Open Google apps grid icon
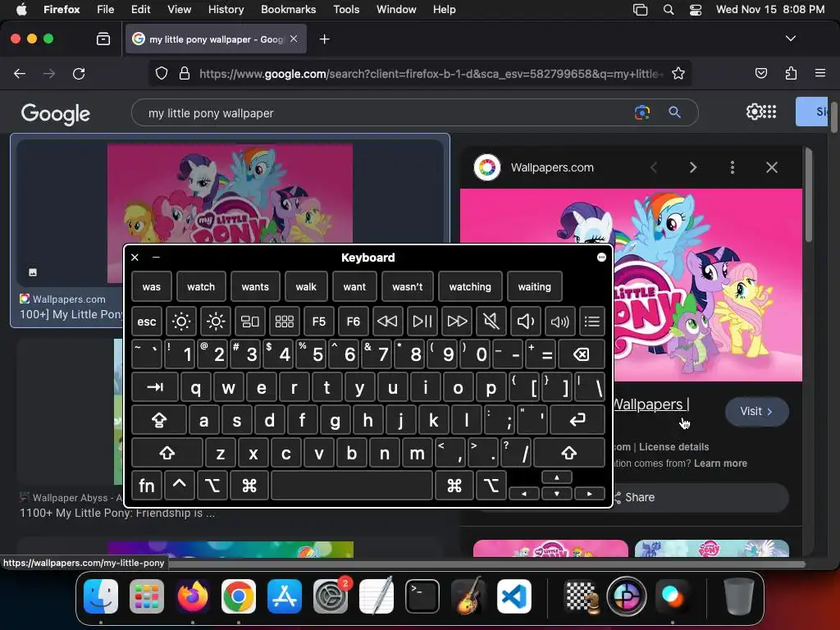 pyautogui.click(x=769, y=112)
